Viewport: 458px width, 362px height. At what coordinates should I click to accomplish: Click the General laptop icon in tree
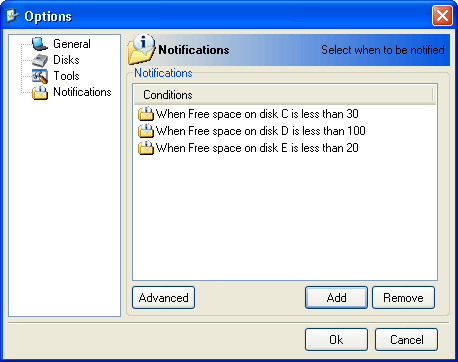[x=40, y=44]
